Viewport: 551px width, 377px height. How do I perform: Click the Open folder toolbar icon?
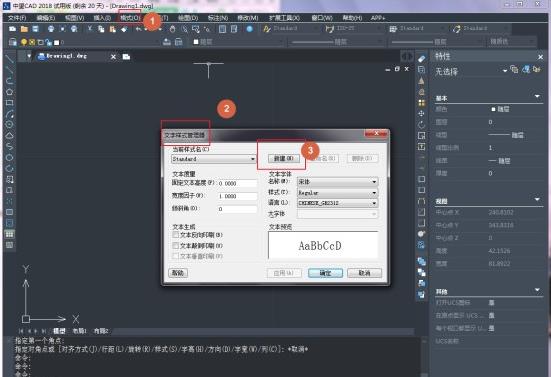(x=24, y=29)
